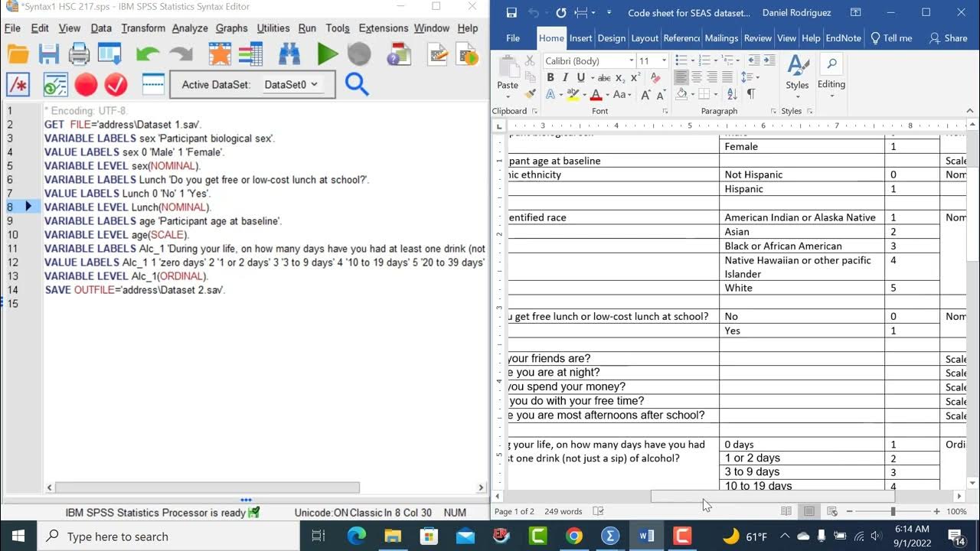Click the gray Redo arrow in SPSS

[x=181, y=54]
